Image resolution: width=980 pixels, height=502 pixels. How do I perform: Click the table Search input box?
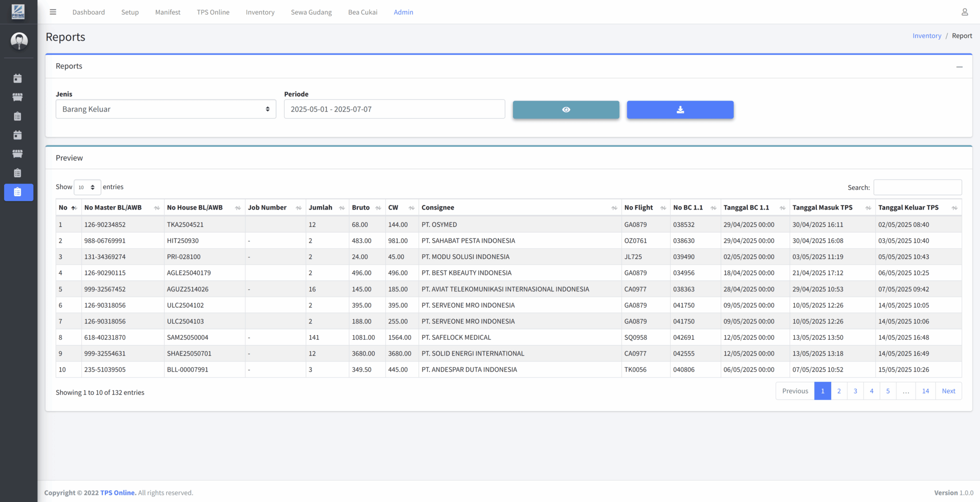pyautogui.click(x=917, y=188)
